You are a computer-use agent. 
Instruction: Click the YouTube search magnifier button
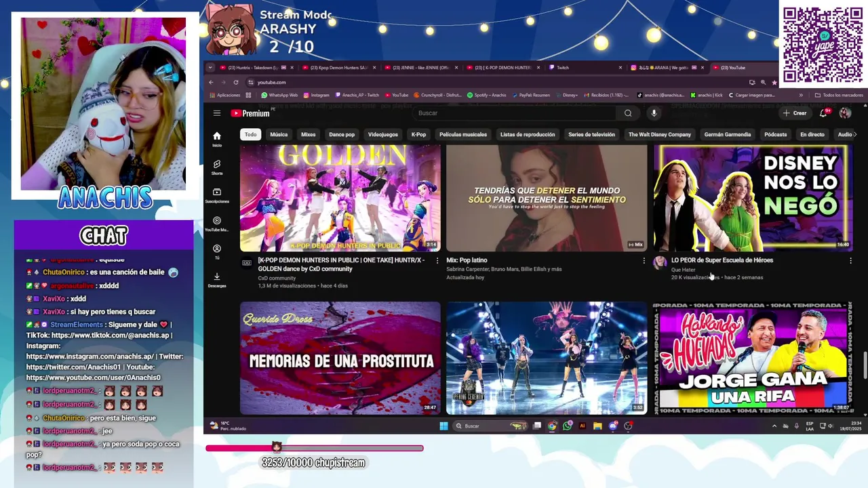pos(628,113)
